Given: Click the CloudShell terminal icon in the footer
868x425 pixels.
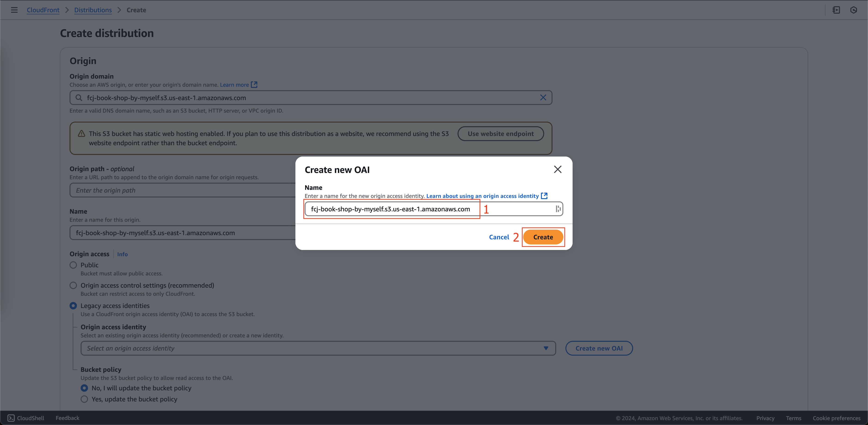Looking at the screenshot, I should point(11,418).
